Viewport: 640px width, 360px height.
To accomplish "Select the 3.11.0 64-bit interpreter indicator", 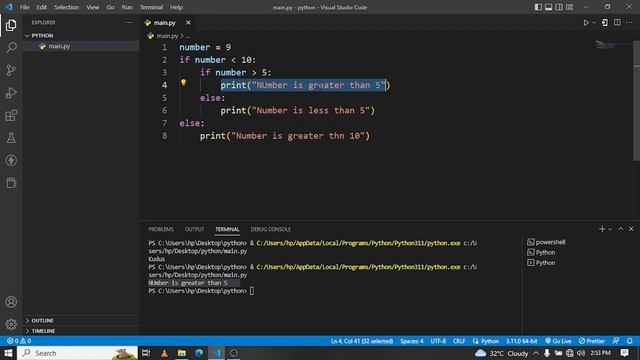I will 522,341.
